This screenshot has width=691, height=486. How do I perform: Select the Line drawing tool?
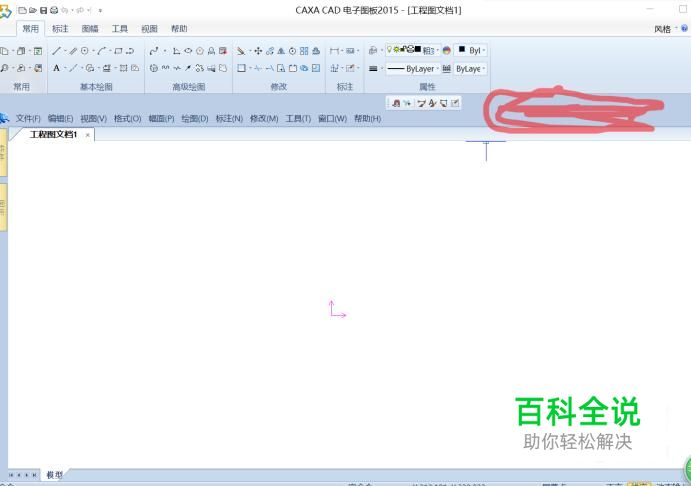click(56, 51)
